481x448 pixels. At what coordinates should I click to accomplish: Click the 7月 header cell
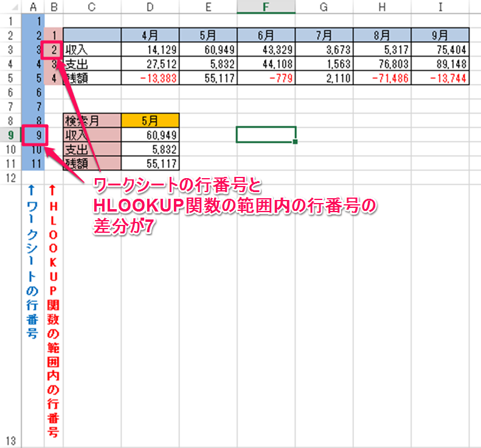[324, 35]
